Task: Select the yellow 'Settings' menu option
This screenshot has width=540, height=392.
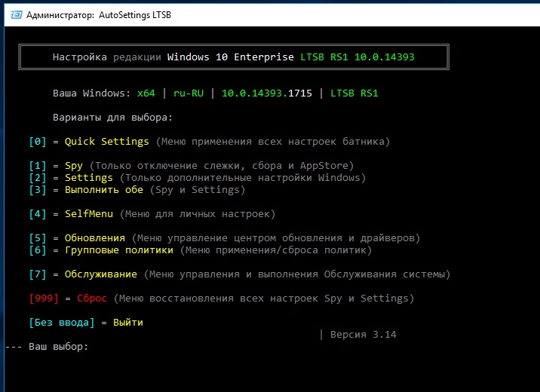Action: click(x=89, y=178)
